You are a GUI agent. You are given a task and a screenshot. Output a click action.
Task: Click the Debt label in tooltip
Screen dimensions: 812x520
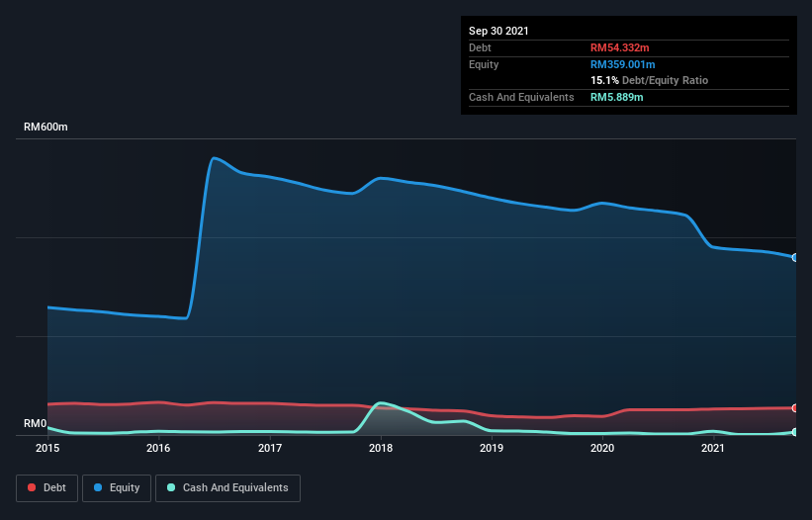click(x=480, y=47)
